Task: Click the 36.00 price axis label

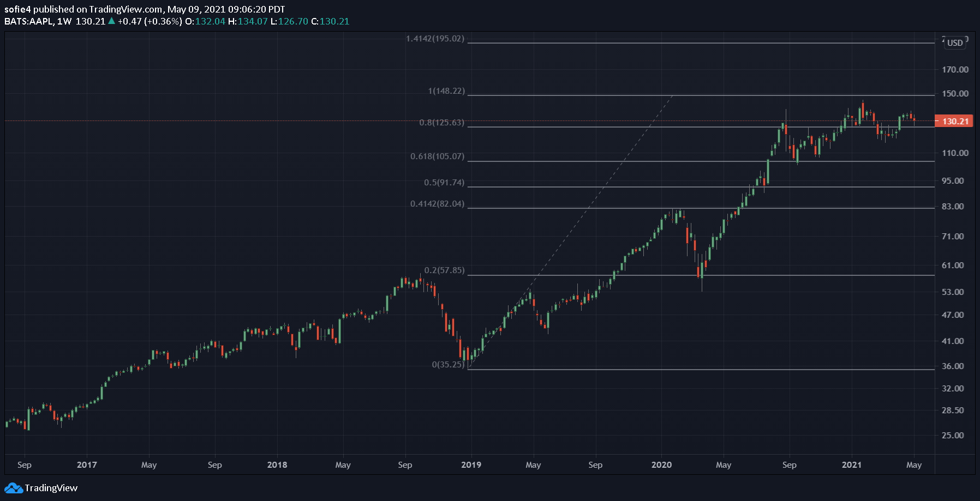Action: (953, 366)
